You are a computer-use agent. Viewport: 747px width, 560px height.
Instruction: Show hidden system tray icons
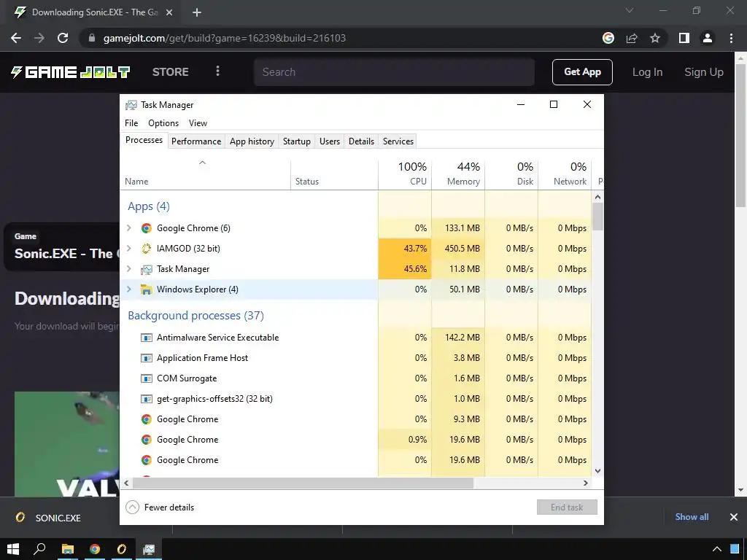(716, 549)
